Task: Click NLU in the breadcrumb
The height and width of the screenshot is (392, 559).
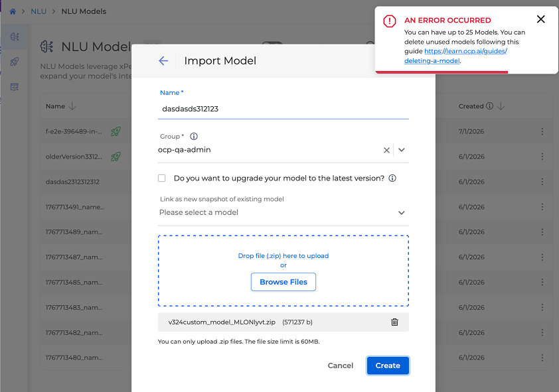Action: coord(39,11)
